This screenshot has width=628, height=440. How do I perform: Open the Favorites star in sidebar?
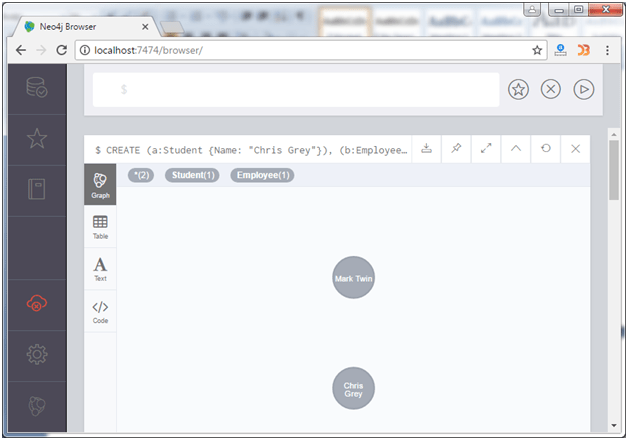click(x=37, y=139)
